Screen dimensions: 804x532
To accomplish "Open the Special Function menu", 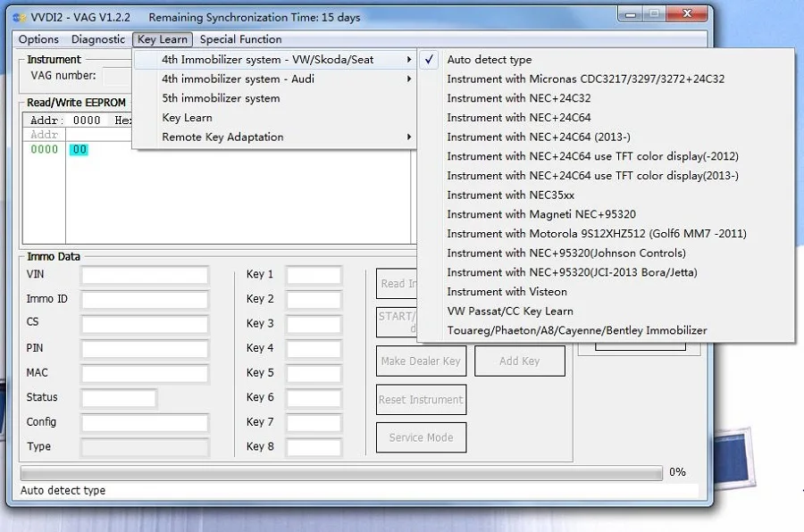I will point(240,39).
